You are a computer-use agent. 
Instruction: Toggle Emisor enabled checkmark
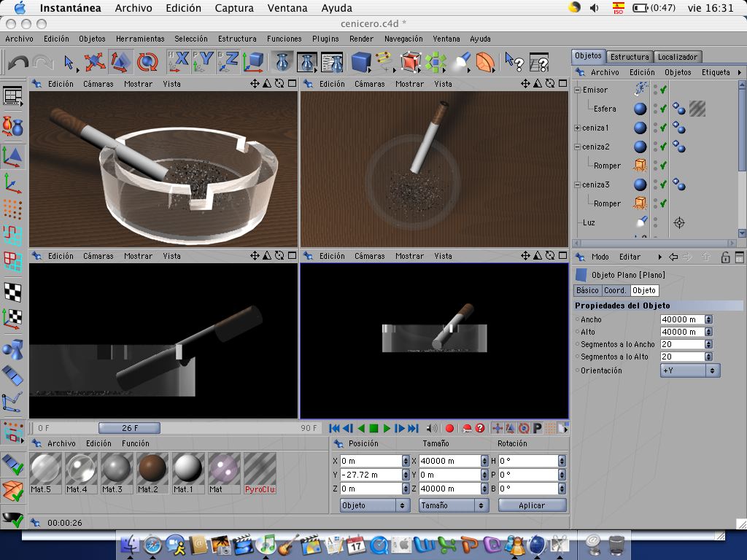(663, 90)
